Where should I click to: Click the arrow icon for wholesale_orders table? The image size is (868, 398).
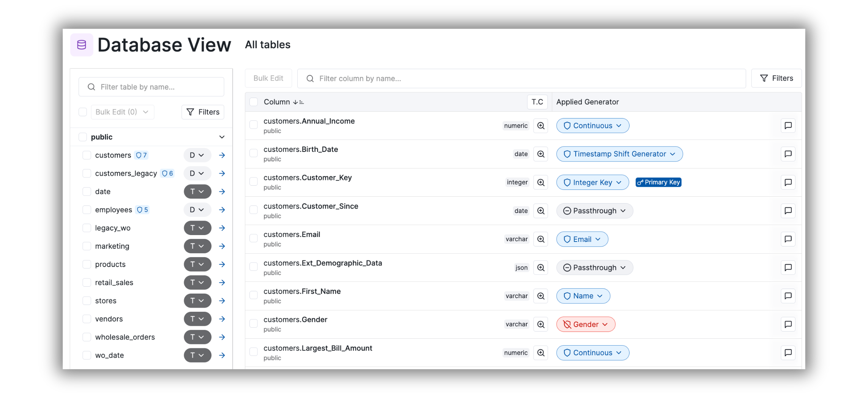[222, 337]
